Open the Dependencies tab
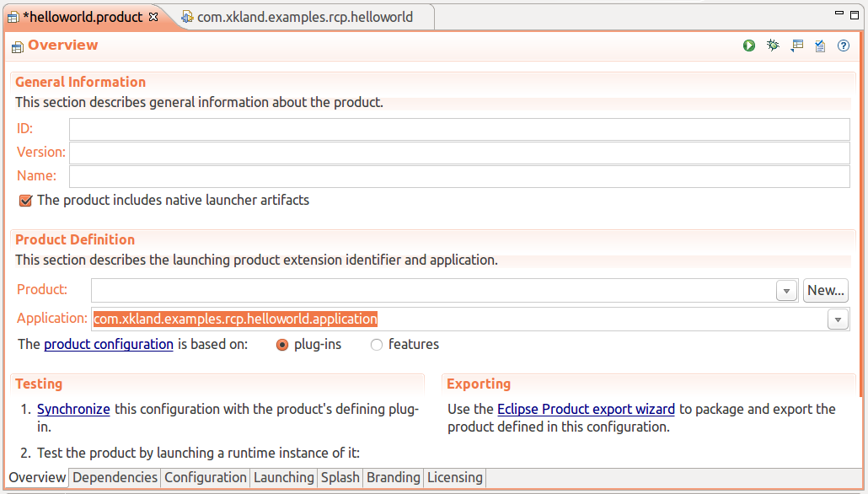Image resolution: width=868 pixels, height=494 pixels. point(115,477)
